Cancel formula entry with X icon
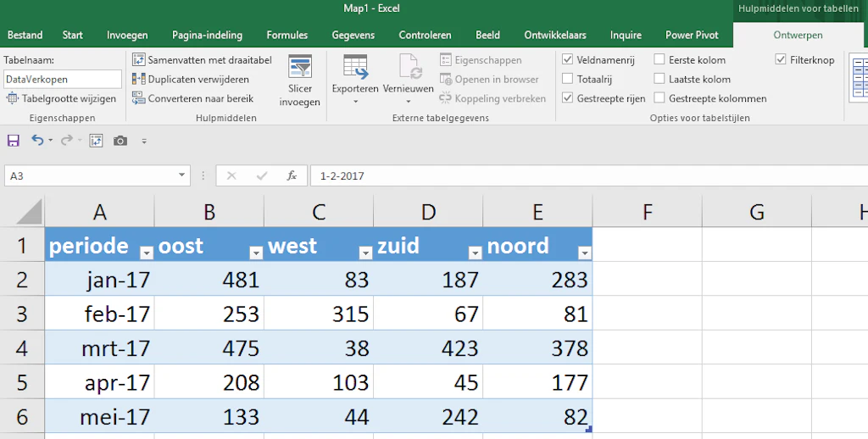 (231, 176)
